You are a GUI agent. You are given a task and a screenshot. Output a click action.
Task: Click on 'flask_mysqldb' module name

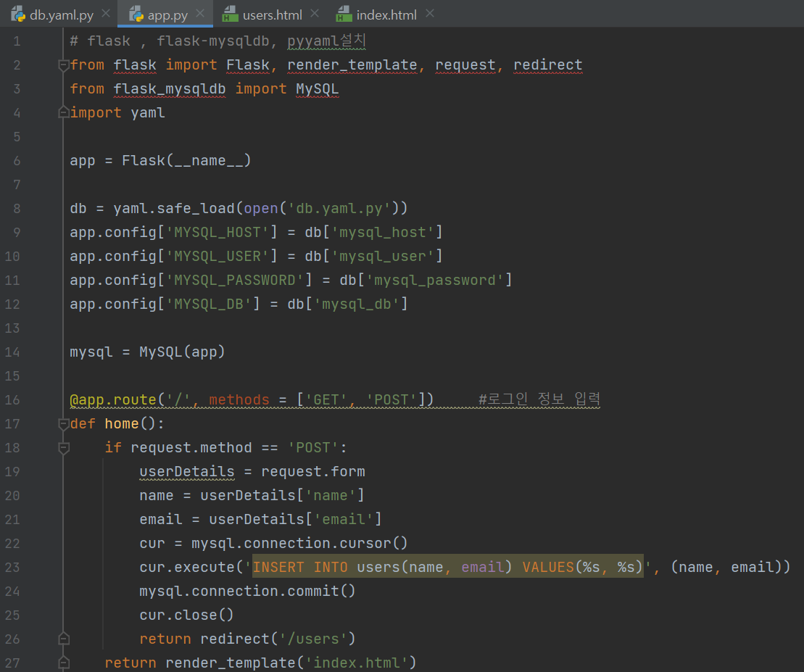tap(169, 88)
